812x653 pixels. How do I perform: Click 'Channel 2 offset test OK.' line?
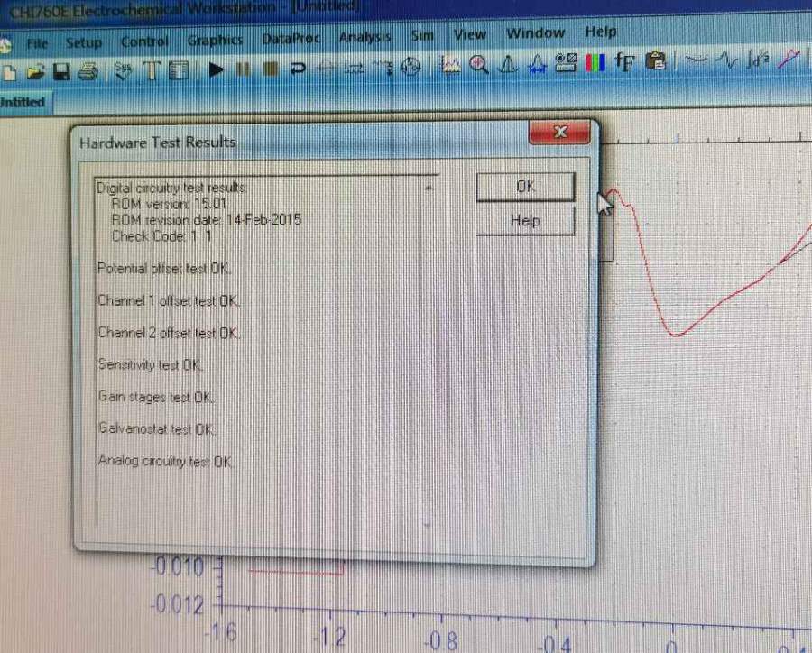170,333
